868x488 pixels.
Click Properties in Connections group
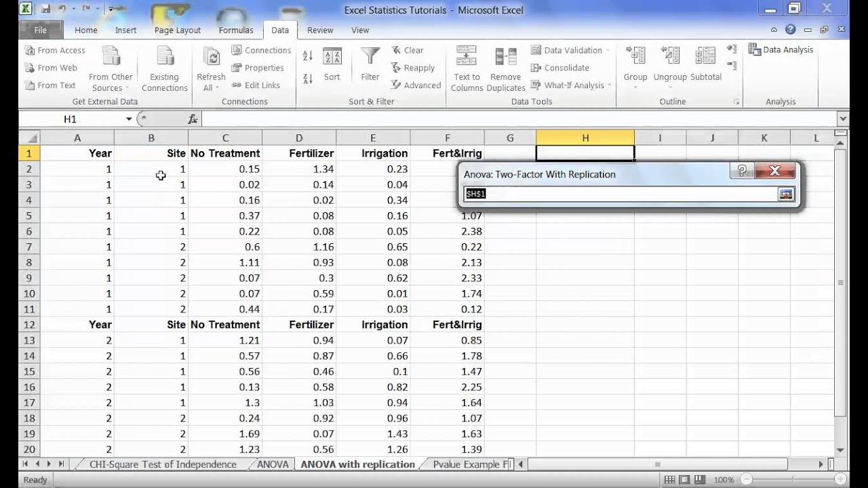point(258,68)
